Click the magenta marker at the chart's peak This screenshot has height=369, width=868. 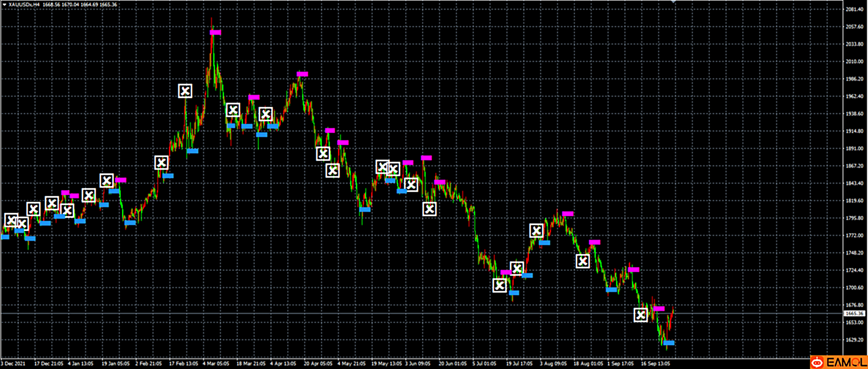click(215, 33)
